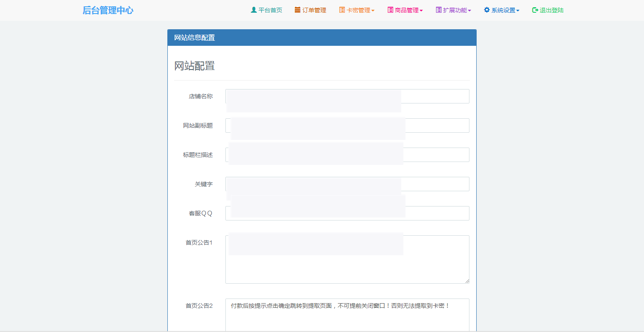Click the 首页公告2 text area
The image size is (644, 332).
[347, 314]
